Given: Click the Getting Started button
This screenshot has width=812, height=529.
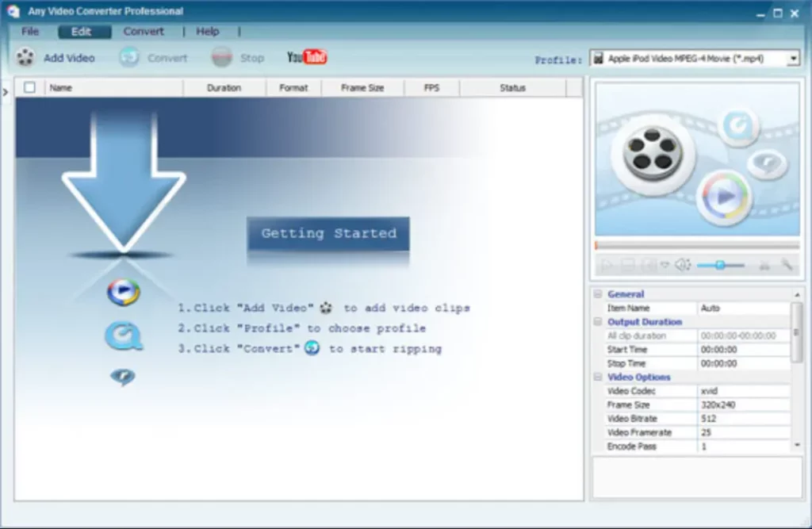Looking at the screenshot, I should point(327,233).
